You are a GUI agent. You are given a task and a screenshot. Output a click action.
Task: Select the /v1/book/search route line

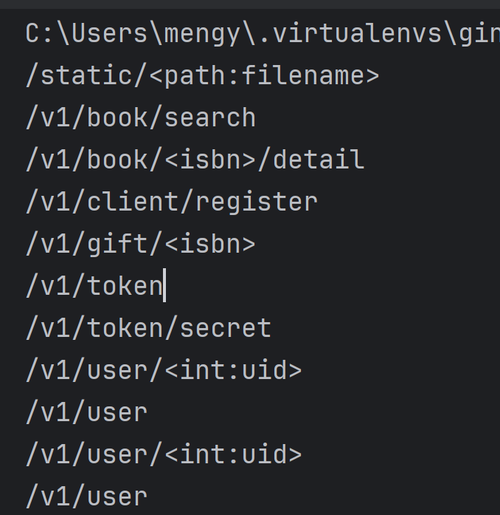point(141,117)
